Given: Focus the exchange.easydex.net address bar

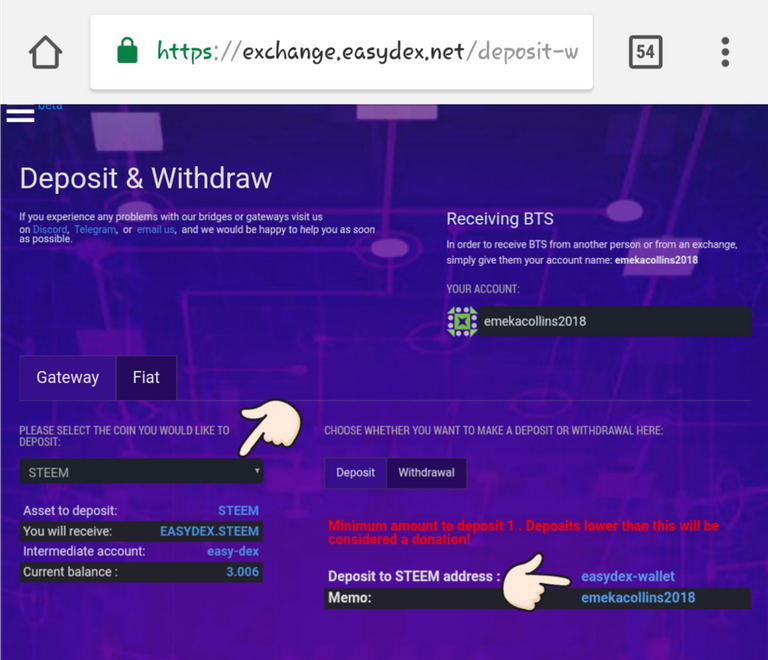Looking at the screenshot, I should pos(341,52).
